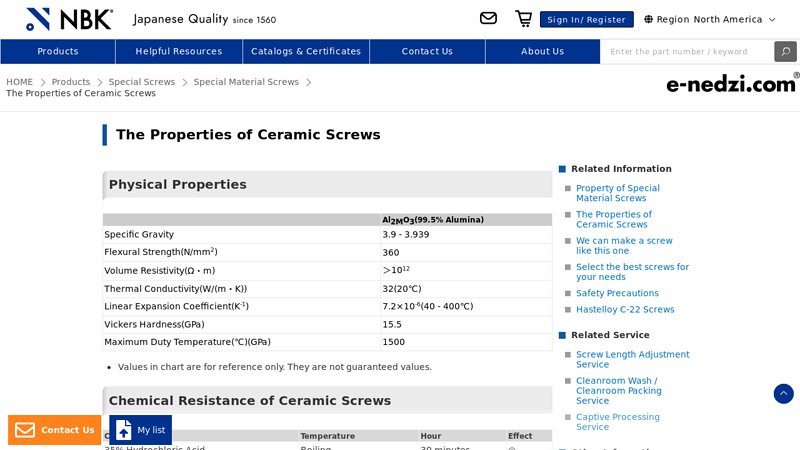Select the Vickers Hardness value 15.5
This screenshot has height=450, width=800.
coord(392,324)
